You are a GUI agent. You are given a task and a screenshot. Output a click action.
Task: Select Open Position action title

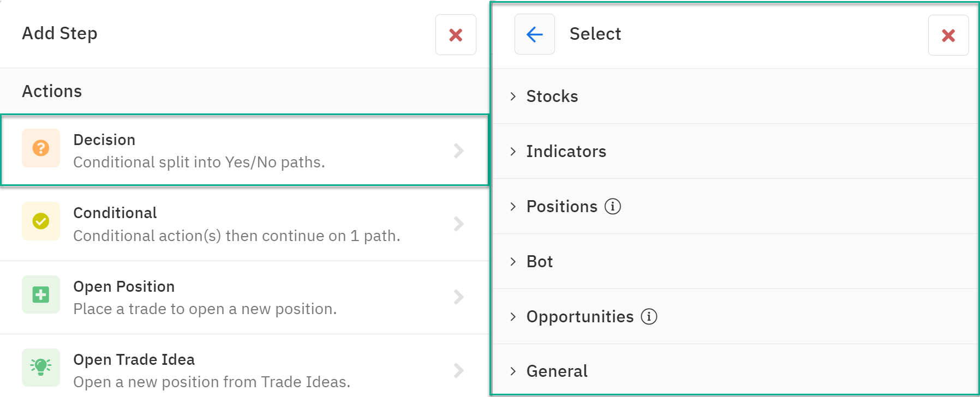pos(124,286)
